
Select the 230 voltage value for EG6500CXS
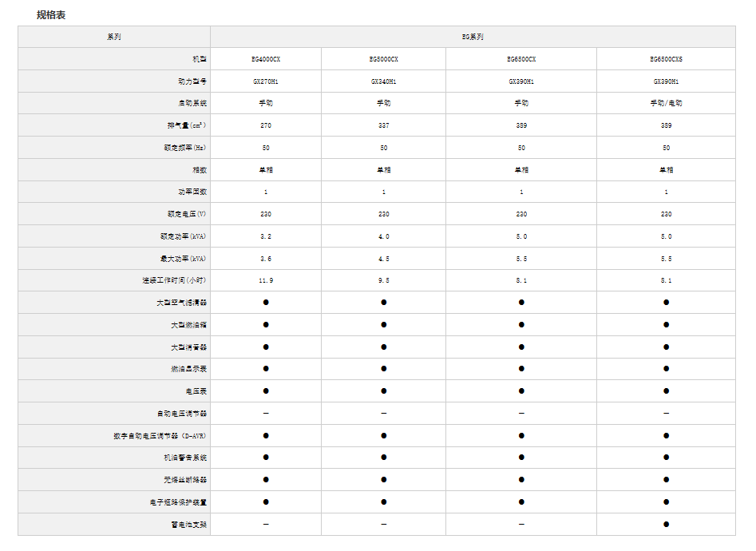click(667, 214)
